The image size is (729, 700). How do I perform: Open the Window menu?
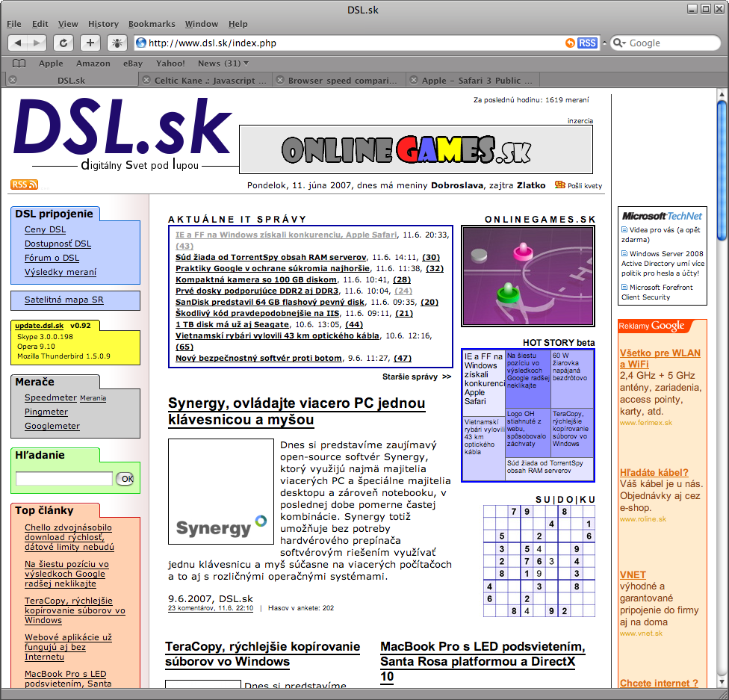pos(202,24)
